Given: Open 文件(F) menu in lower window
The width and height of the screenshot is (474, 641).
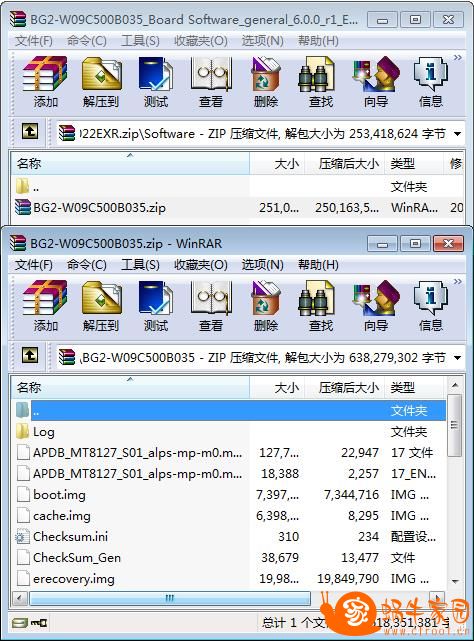Looking at the screenshot, I should pos(34,265).
